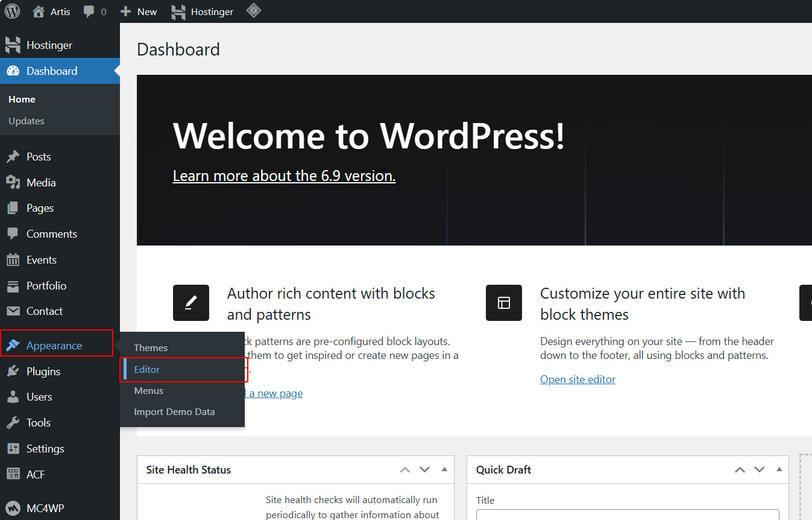Select Editor from the Appearance submenu
Viewport: 812px width, 520px height.
pyautogui.click(x=147, y=370)
